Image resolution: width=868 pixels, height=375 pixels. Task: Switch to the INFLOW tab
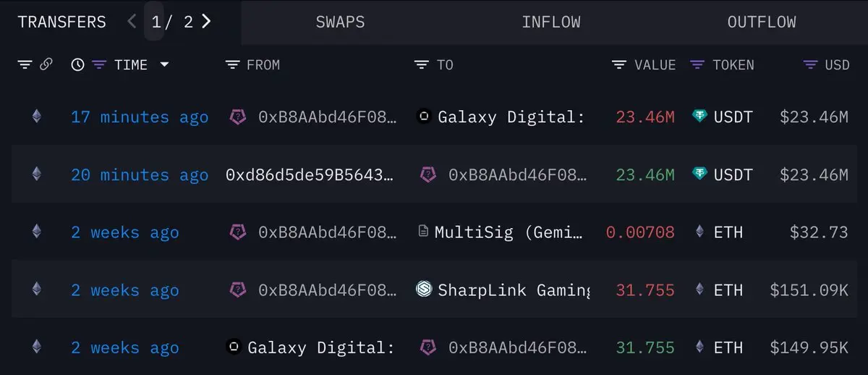point(551,22)
